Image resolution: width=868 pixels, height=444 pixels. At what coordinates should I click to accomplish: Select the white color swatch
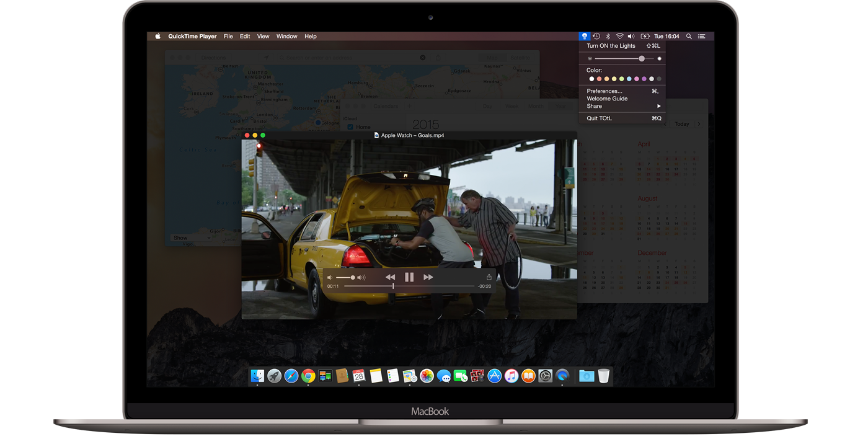(x=591, y=79)
